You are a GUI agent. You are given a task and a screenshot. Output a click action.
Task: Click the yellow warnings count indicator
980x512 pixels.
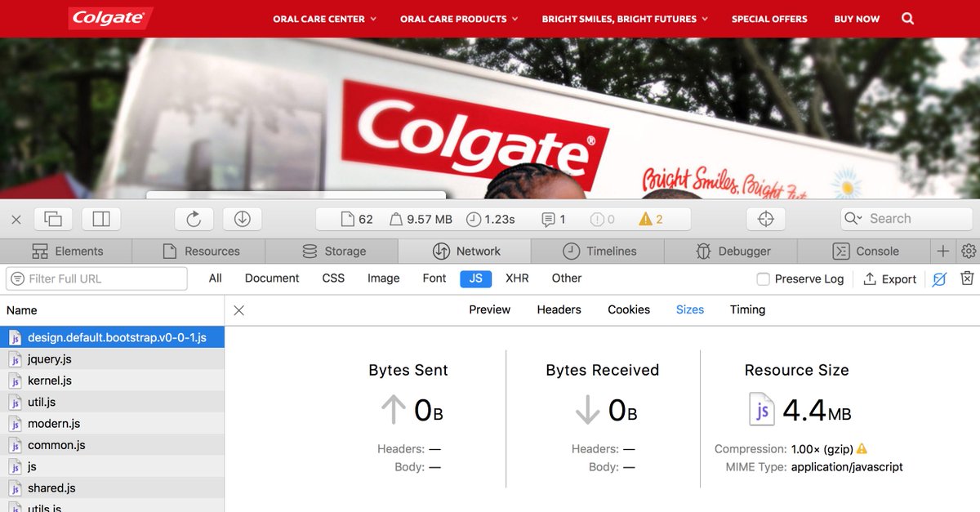coord(651,219)
